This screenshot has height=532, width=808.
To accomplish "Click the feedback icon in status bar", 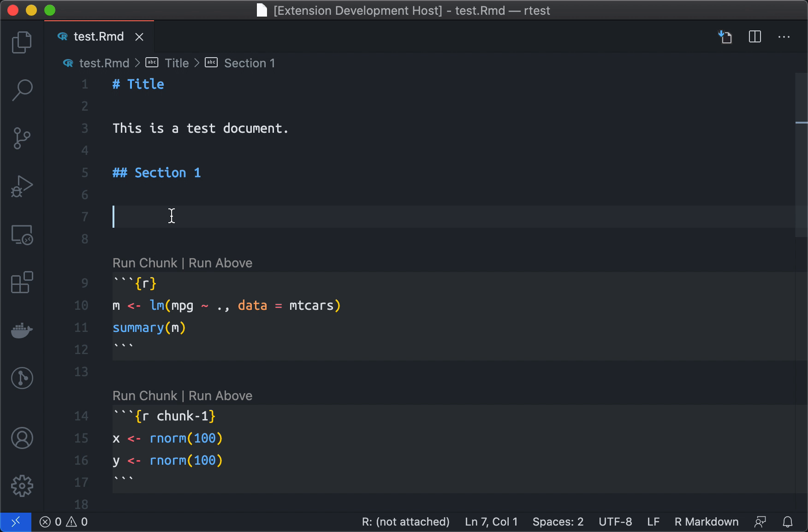I will click(x=760, y=522).
